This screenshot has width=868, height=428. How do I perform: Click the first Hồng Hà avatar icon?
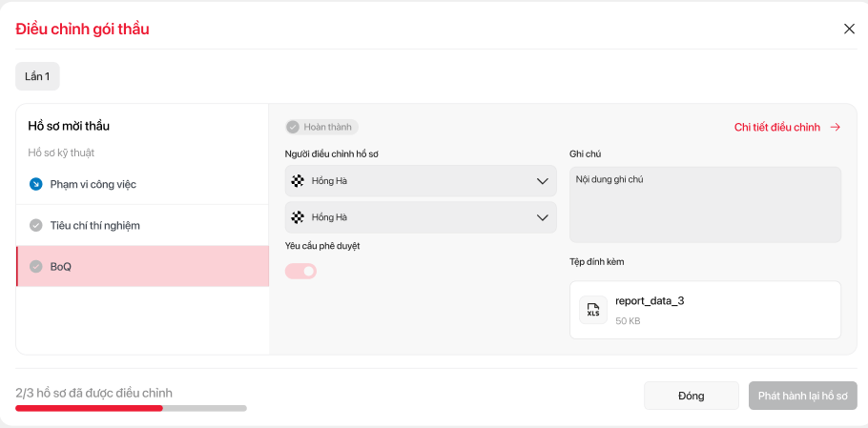point(298,181)
